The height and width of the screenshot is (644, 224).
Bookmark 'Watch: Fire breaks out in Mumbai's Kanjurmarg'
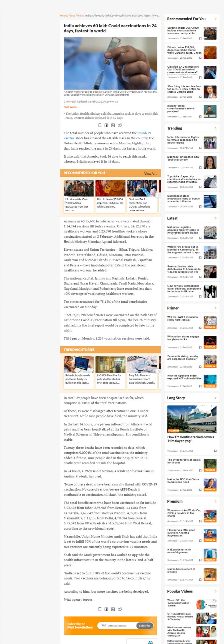coord(200,258)
